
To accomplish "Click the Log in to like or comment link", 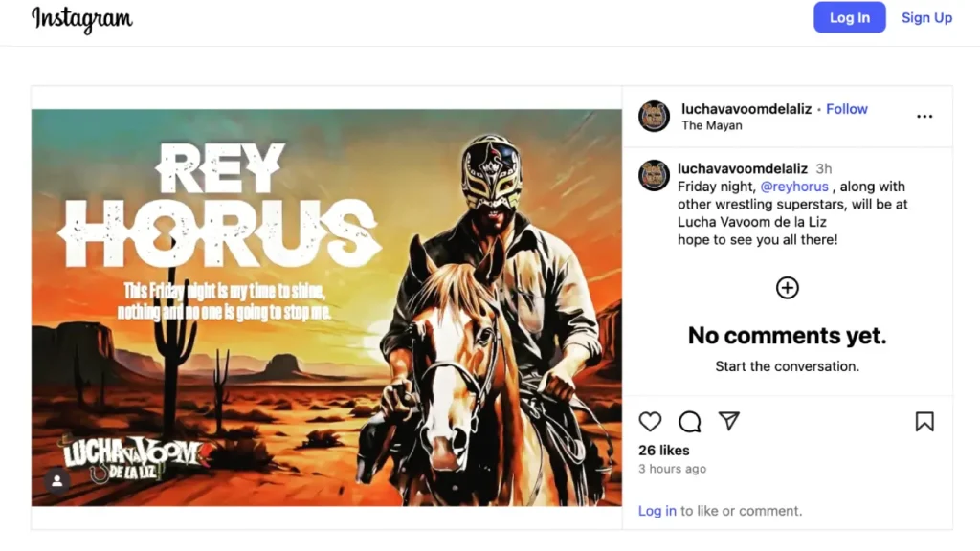I will tap(657, 511).
